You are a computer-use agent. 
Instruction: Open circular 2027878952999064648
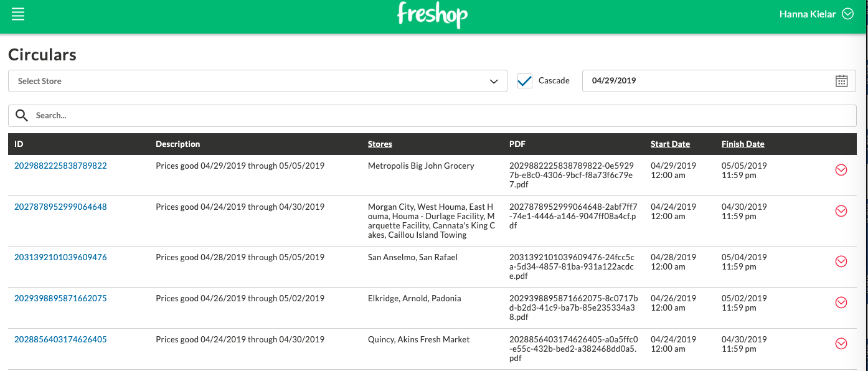[x=60, y=207]
